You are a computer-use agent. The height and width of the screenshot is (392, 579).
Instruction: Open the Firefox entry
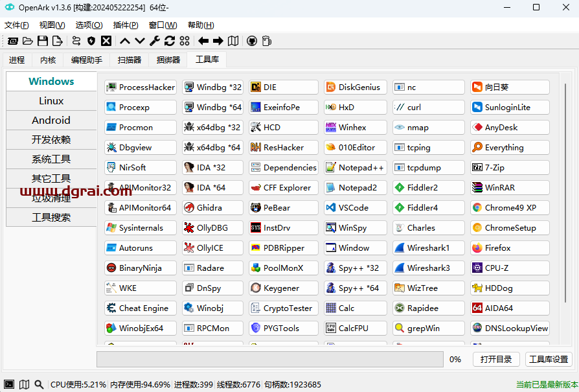click(510, 248)
